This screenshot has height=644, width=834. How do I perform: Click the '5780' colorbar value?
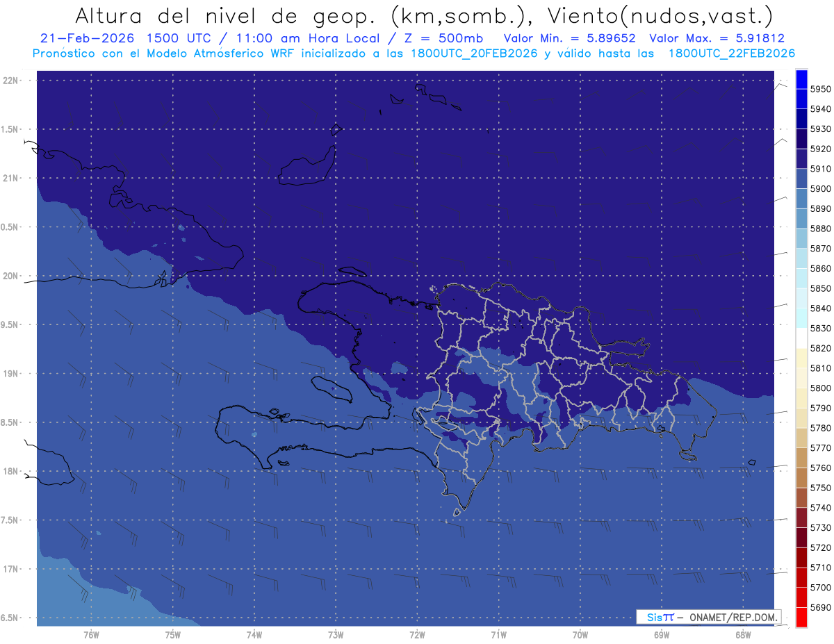pyautogui.click(x=820, y=428)
